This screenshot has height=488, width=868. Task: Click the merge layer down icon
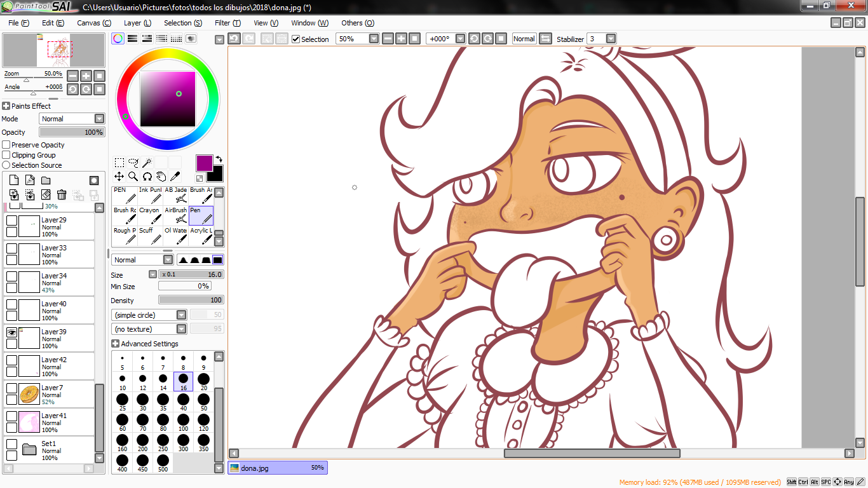(30, 194)
